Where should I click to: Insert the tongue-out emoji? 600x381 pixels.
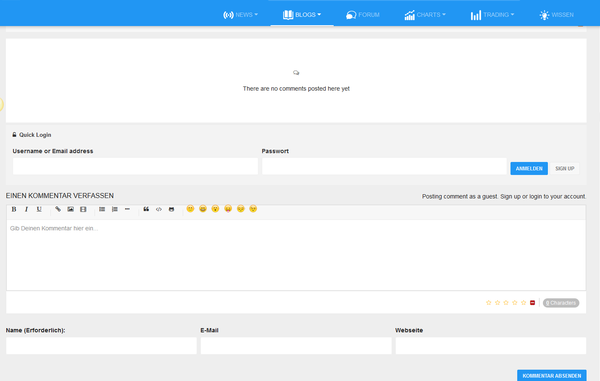point(228,208)
